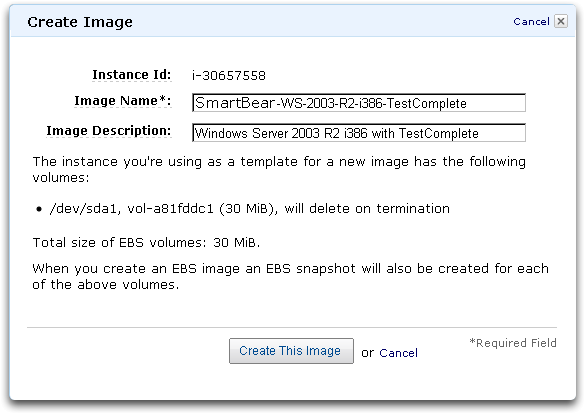The image size is (585, 414).
Task: Click the paragraph about the template instance volumes
Action: point(279,169)
